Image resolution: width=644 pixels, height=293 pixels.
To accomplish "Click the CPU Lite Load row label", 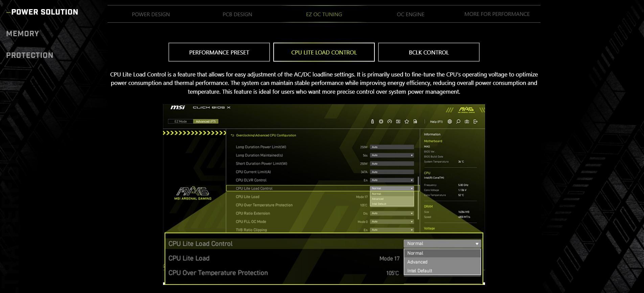I will [x=248, y=197].
